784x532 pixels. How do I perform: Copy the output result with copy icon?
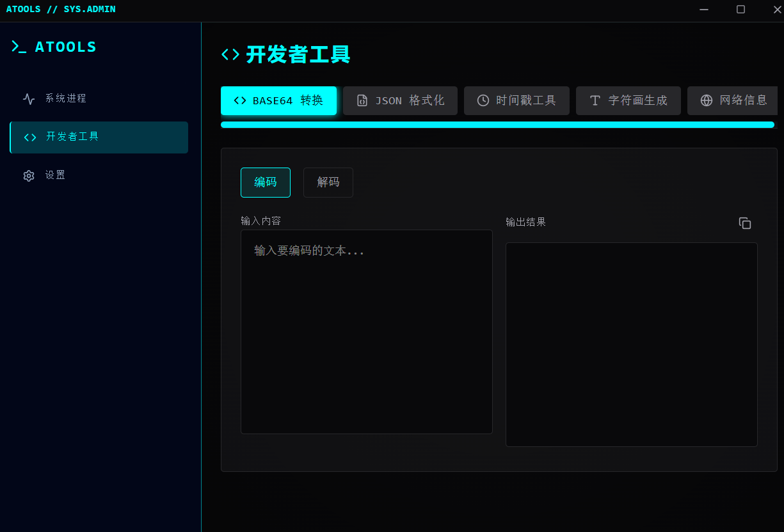tap(745, 223)
